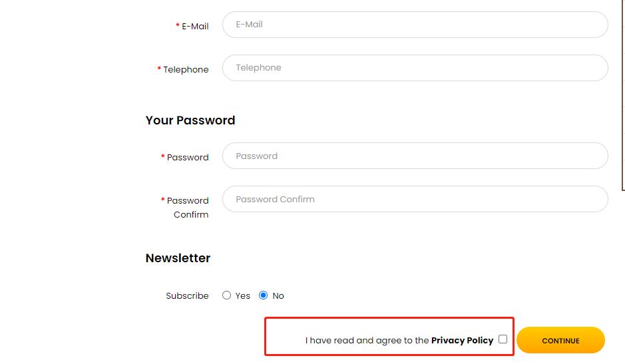Click the Password label text
Viewport: 625px width, 364px height.
tap(188, 158)
